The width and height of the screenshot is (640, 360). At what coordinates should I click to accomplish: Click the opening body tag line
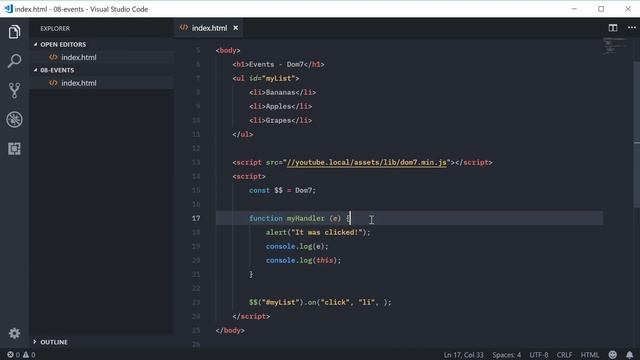pyautogui.click(x=228, y=51)
